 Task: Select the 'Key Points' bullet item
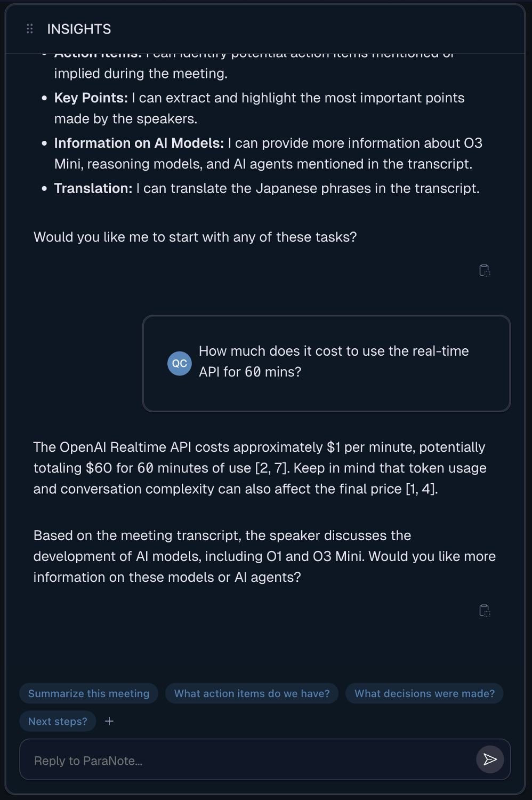(x=259, y=108)
